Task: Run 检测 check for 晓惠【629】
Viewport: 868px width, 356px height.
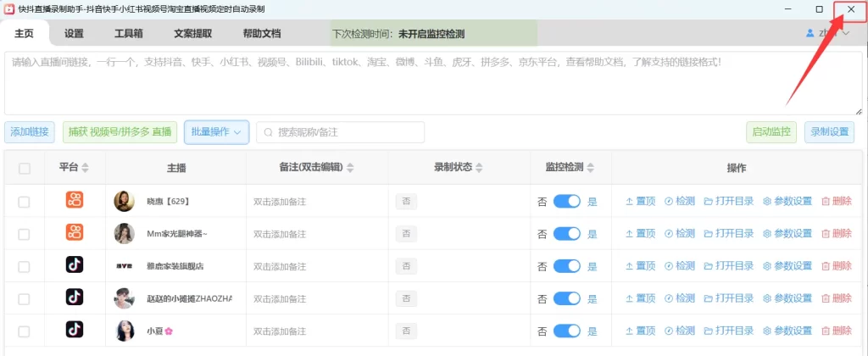Action: (679, 202)
